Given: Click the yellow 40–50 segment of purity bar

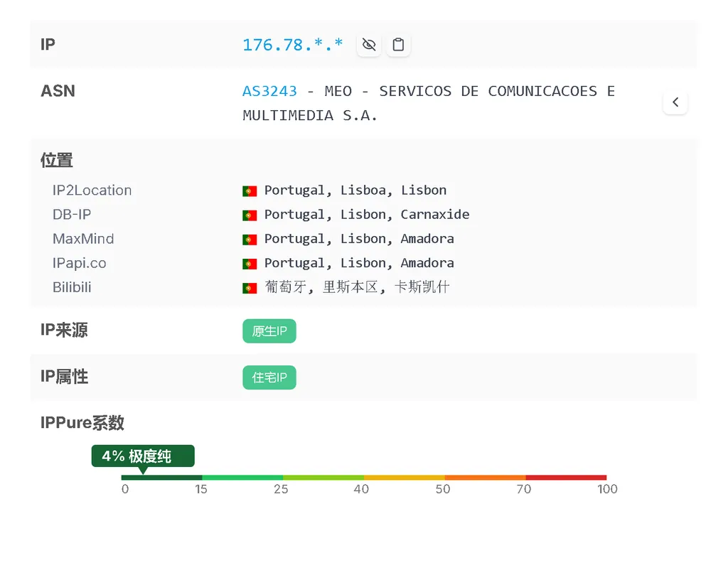Looking at the screenshot, I should (404, 477).
